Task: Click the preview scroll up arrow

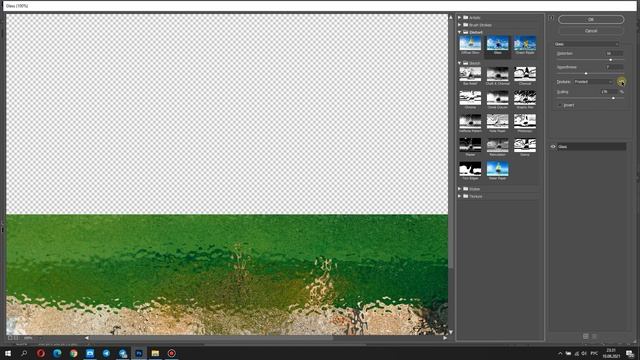Action: (451, 17)
